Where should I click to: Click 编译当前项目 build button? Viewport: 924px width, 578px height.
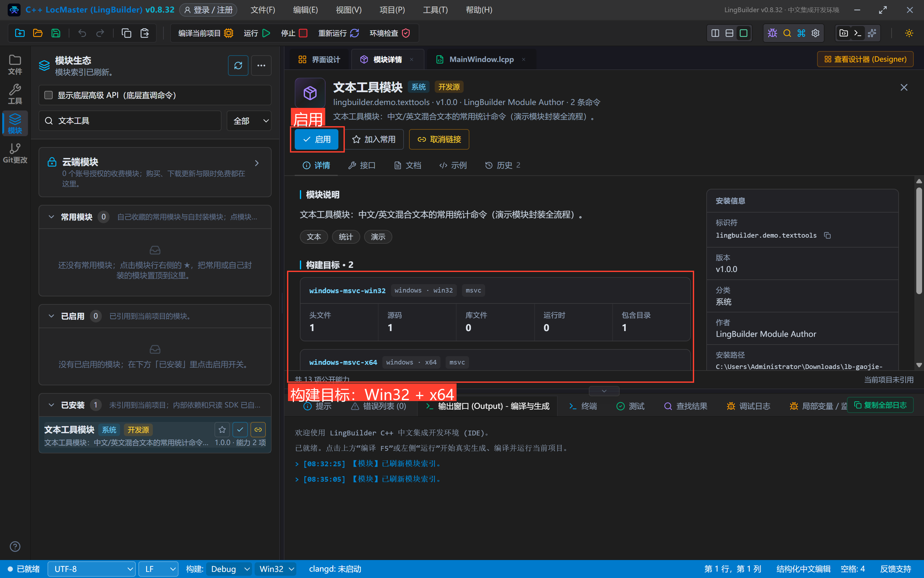coord(205,33)
